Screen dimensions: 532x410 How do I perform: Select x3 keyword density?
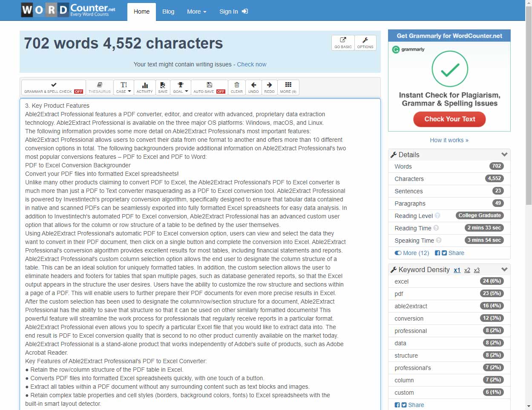pos(477,270)
